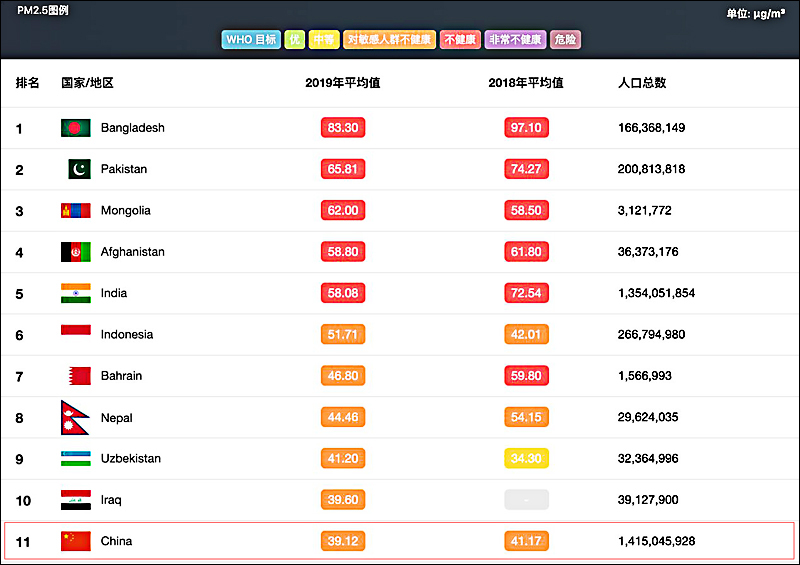This screenshot has height=565, width=800.
Task: Select the red 不健康 legend badge
Action: [x=460, y=39]
